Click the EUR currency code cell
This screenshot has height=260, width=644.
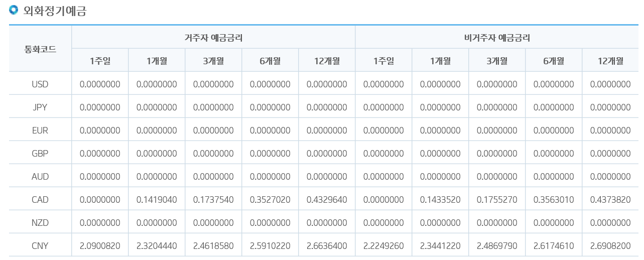coord(40,130)
